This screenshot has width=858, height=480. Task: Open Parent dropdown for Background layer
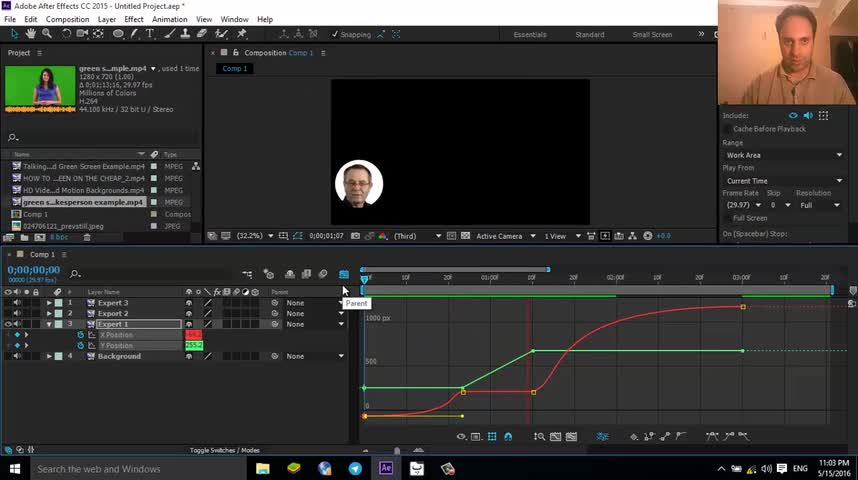pos(315,356)
